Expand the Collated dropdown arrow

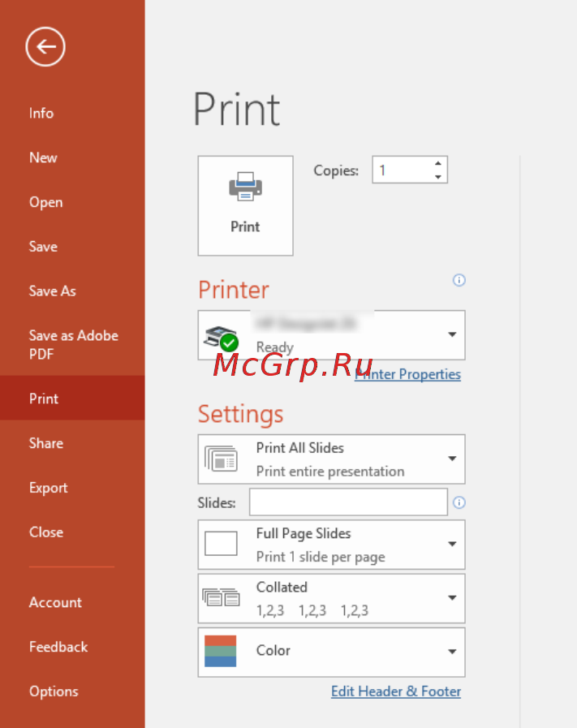pos(452,598)
